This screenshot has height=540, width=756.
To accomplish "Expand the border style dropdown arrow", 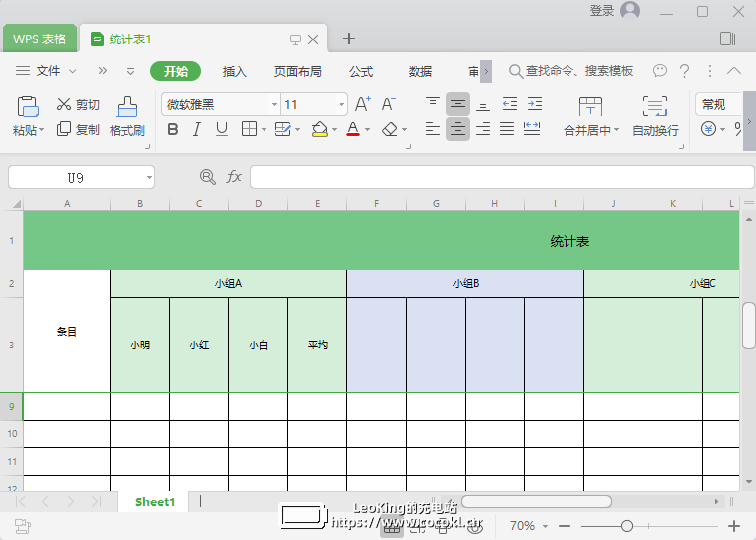I will pos(264,129).
